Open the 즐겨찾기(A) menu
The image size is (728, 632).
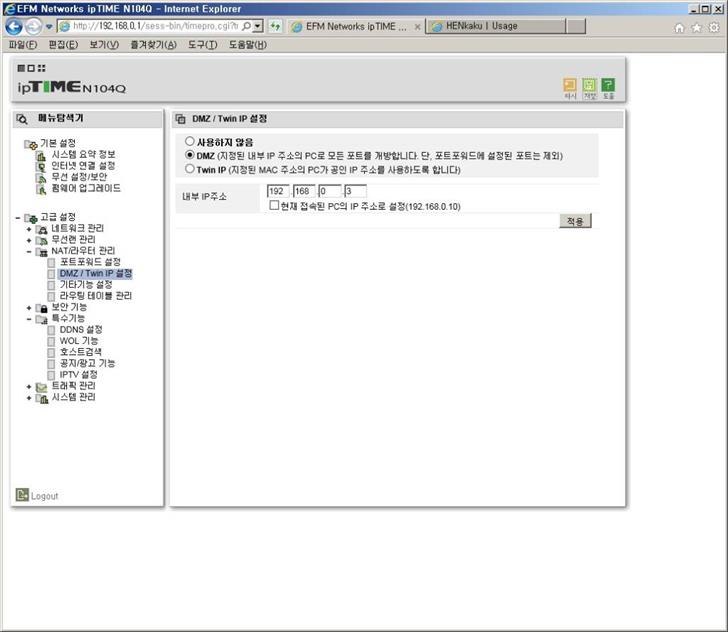coord(153,45)
